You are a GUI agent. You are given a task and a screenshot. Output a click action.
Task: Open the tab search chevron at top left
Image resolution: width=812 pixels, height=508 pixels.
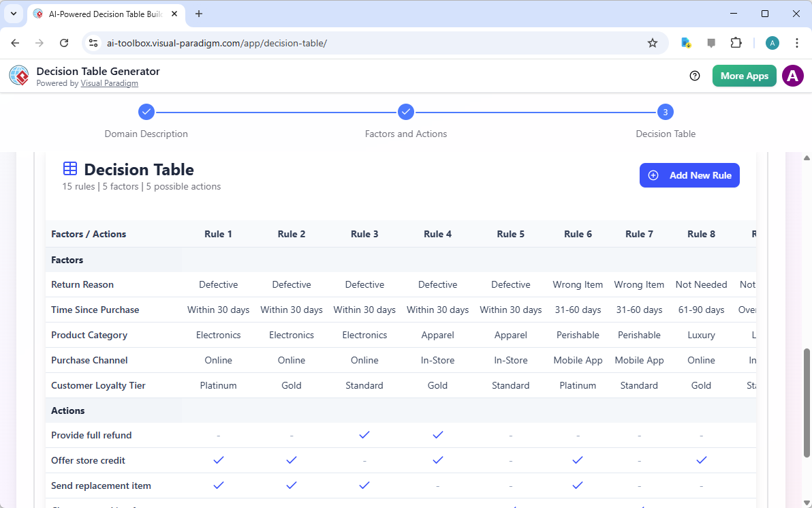(14, 14)
